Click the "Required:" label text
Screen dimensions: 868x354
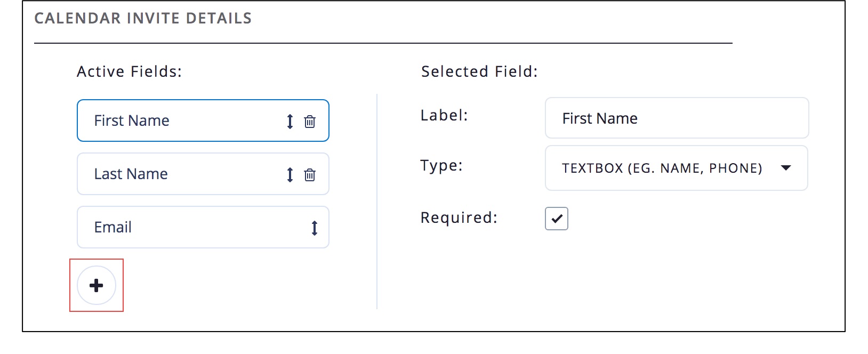[x=459, y=218]
